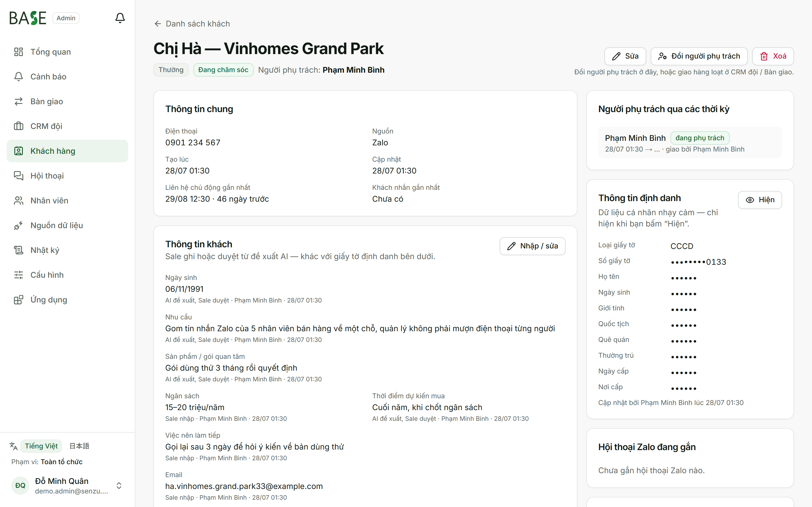Delete customer with the Xoá button
Screen dimensions: 812x507
773,56
